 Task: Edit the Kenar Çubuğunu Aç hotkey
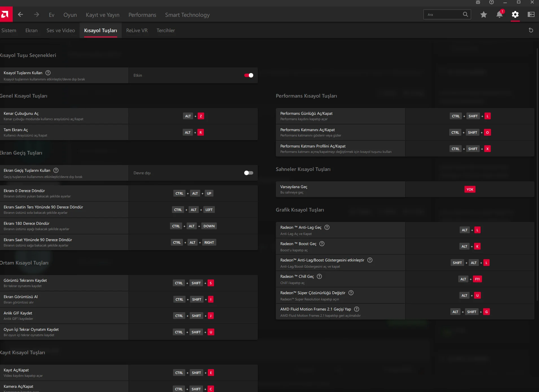click(x=193, y=116)
